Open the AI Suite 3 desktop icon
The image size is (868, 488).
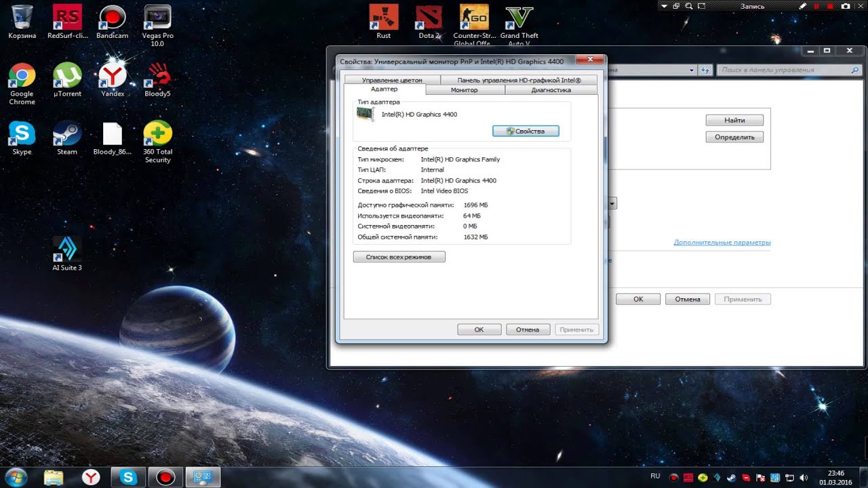coord(67,253)
